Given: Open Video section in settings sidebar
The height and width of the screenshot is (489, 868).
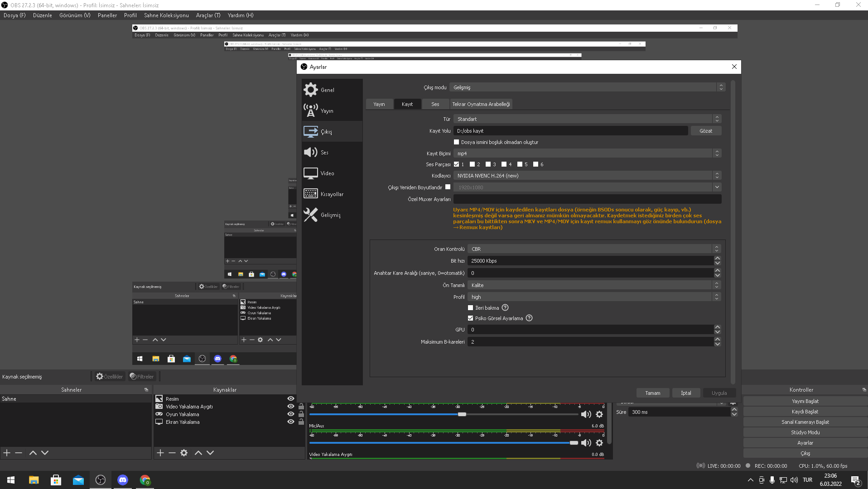Looking at the screenshot, I should (x=332, y=173).
